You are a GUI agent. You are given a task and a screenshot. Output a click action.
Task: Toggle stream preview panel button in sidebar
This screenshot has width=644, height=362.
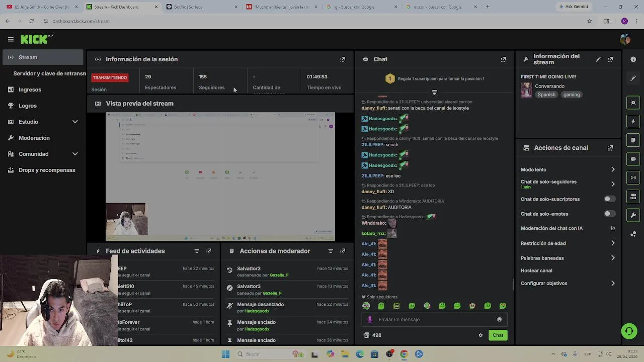point(633,103)
